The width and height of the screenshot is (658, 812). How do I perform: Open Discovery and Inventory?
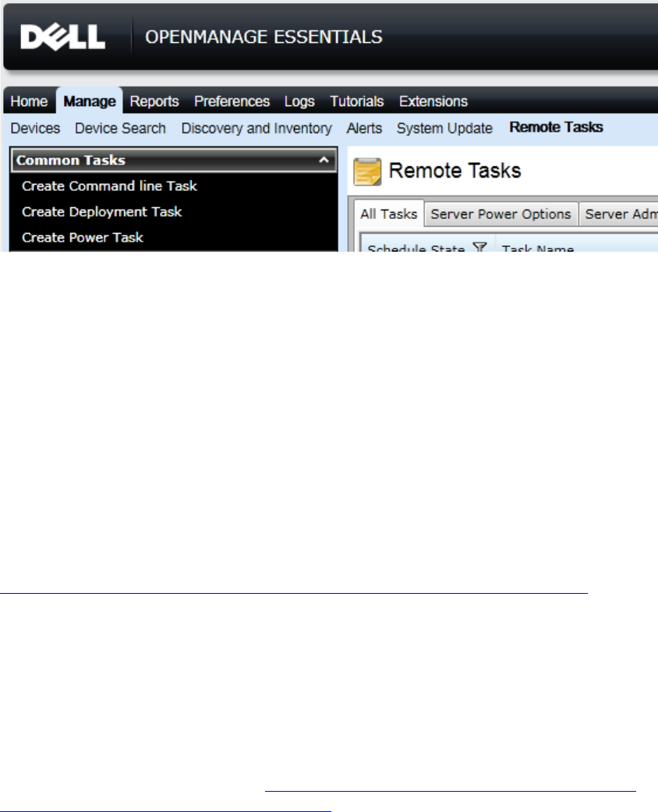point(256,129)
